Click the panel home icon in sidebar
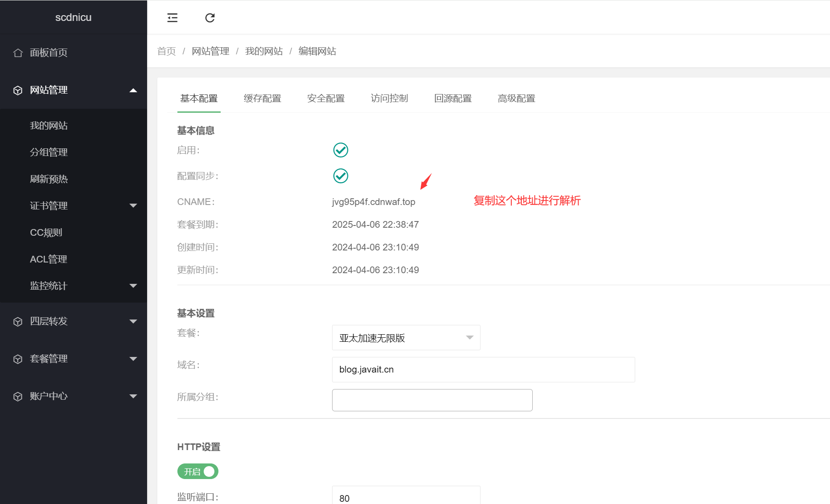830x504 pixels. click(x=18, y=53)
